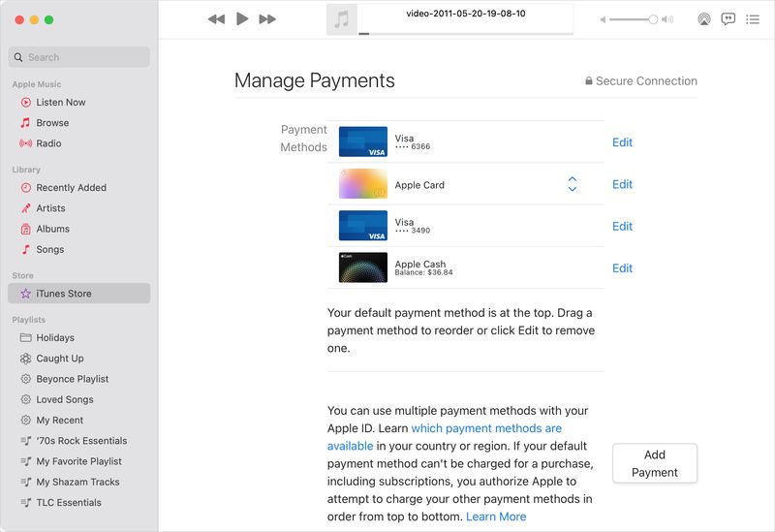Click the Albums icon in sidebar

tap(26, 229)
